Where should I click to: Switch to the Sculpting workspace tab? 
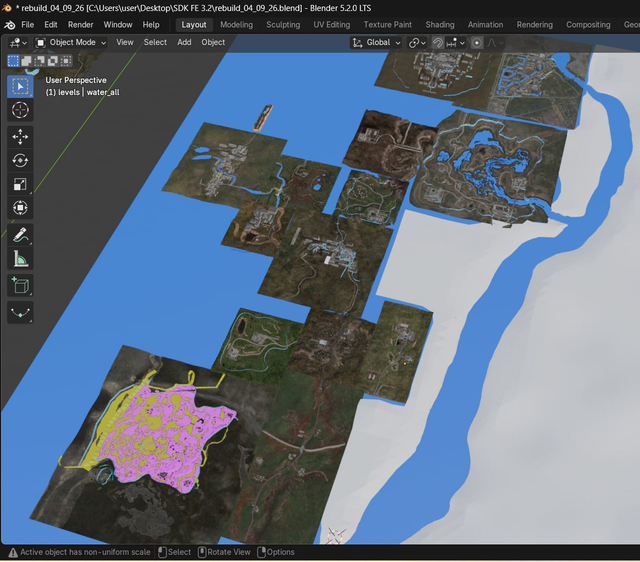point(283,25)
